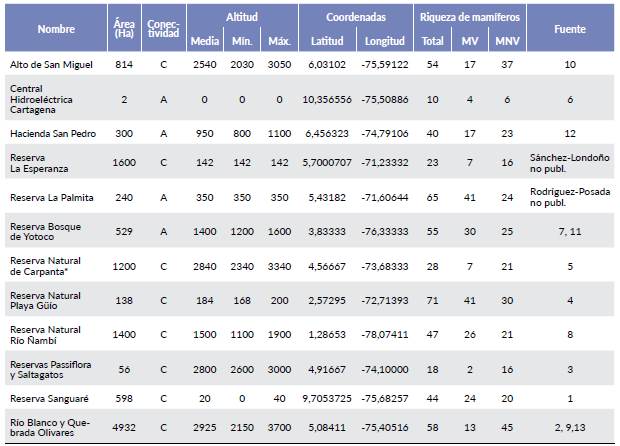Select the Riqueza de mamíferos header
Image resolution: width=620 pixels, height=446 pixels.
[468, 18]
